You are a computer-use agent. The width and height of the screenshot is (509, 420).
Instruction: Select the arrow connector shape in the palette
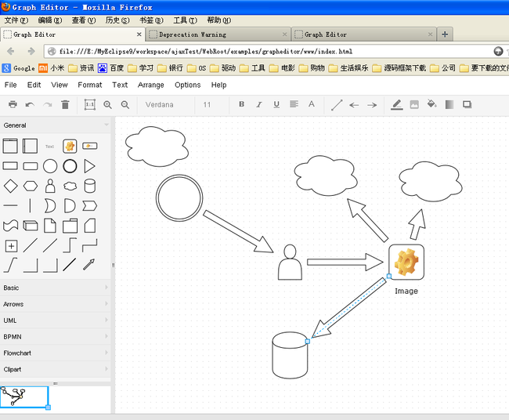pos(89,265)
